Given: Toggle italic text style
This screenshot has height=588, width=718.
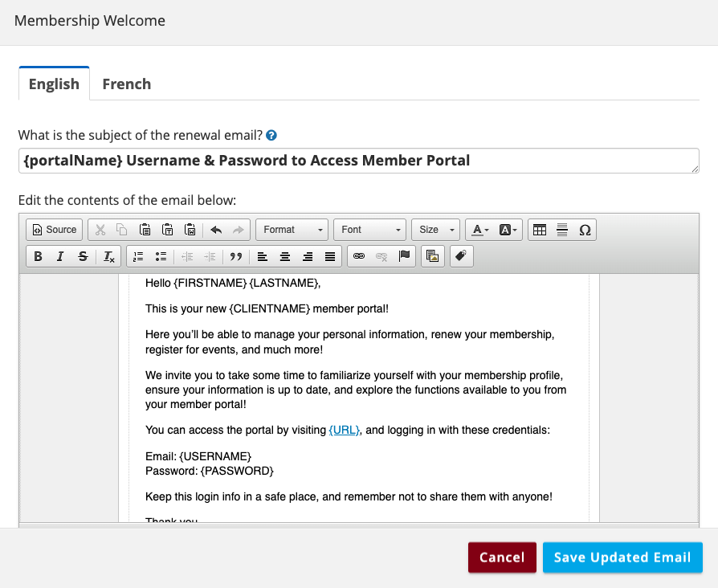Looking at the screenshot, I should coord(60,257).
